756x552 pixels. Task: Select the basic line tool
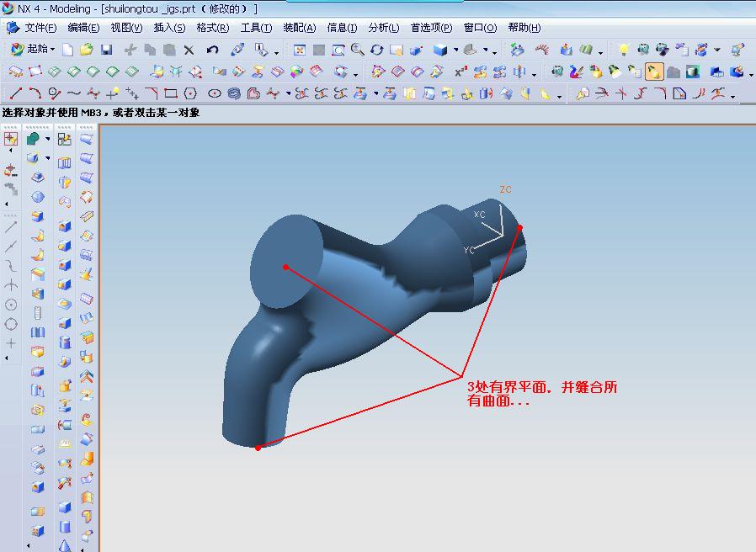pos(15,93)
